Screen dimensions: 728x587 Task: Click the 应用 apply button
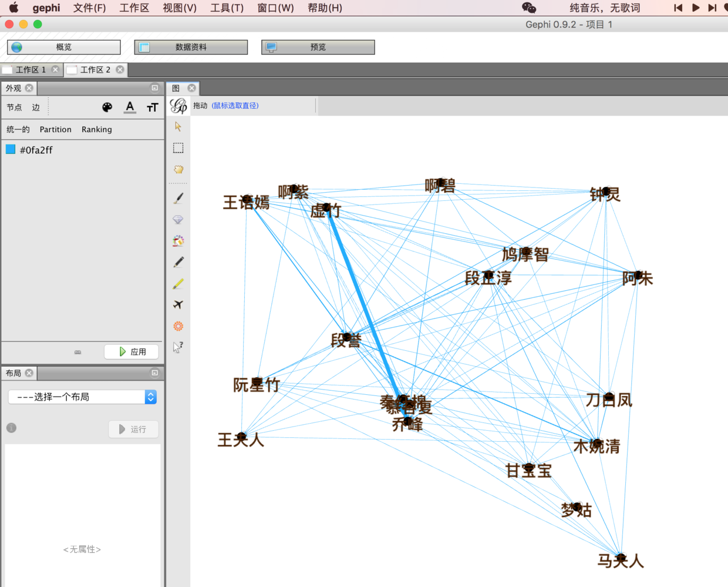coord(132,351)
